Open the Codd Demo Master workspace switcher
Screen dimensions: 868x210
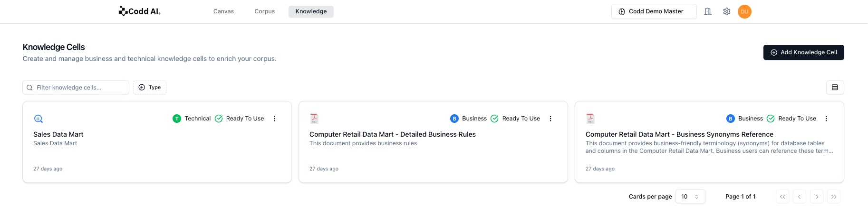[654, 11]
